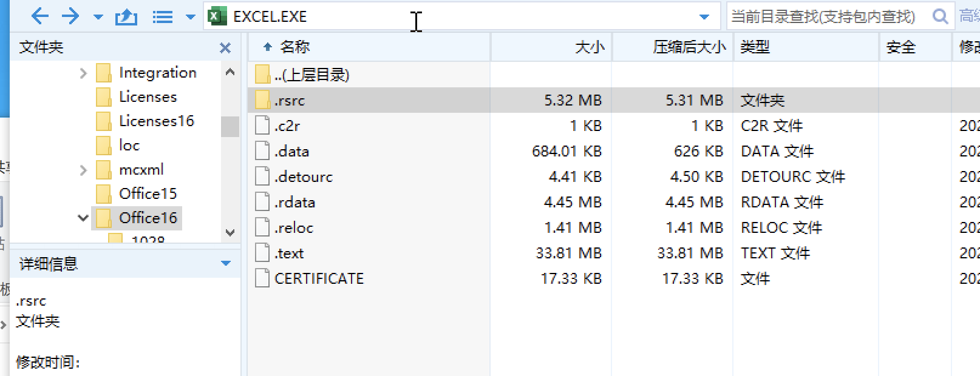Select the .rsrc file name

[x=289, y=101]
